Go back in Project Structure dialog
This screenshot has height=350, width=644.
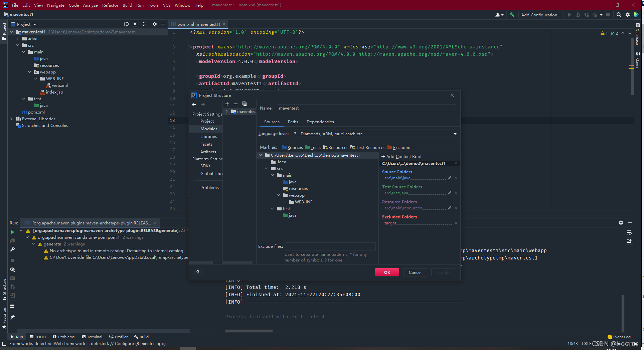tap(194, 105)
